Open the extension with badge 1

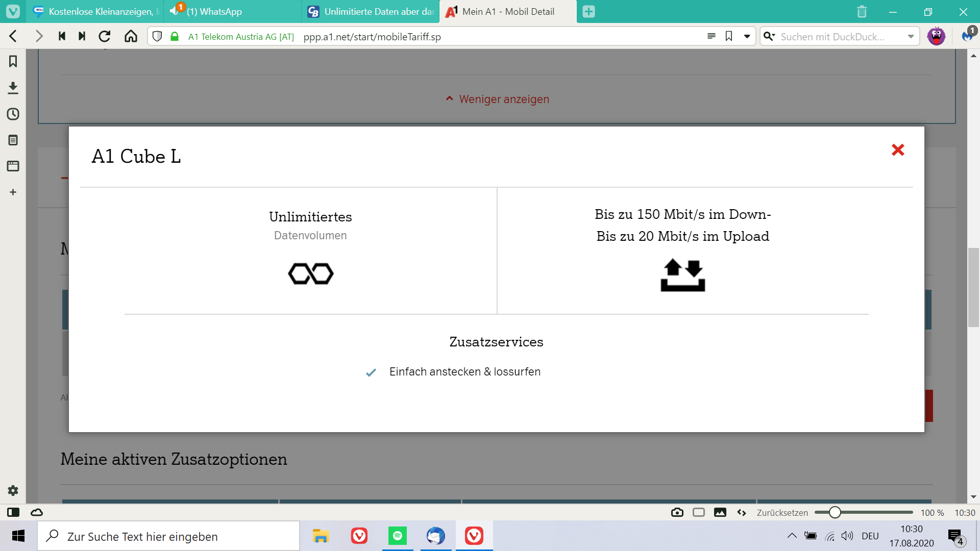tap(969, 35)
